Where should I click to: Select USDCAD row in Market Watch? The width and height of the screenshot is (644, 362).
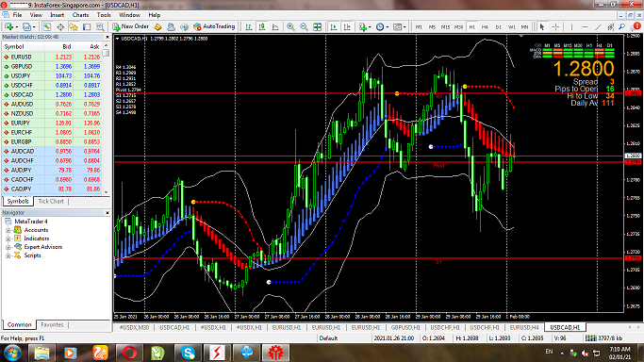point(52,94)
